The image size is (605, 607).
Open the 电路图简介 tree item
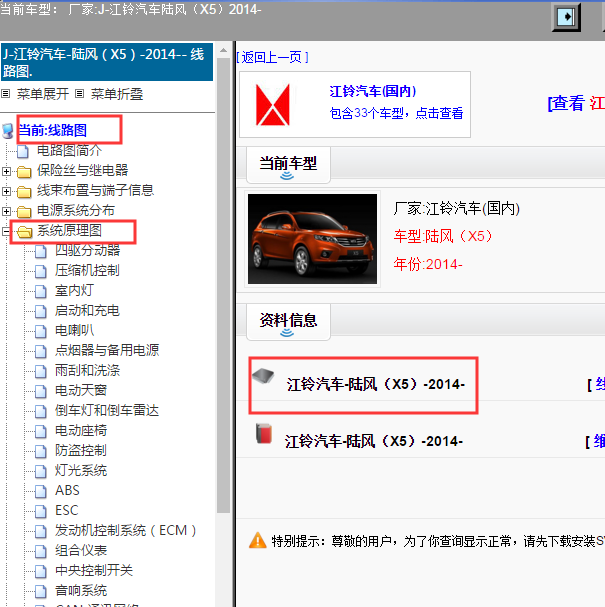69,151
